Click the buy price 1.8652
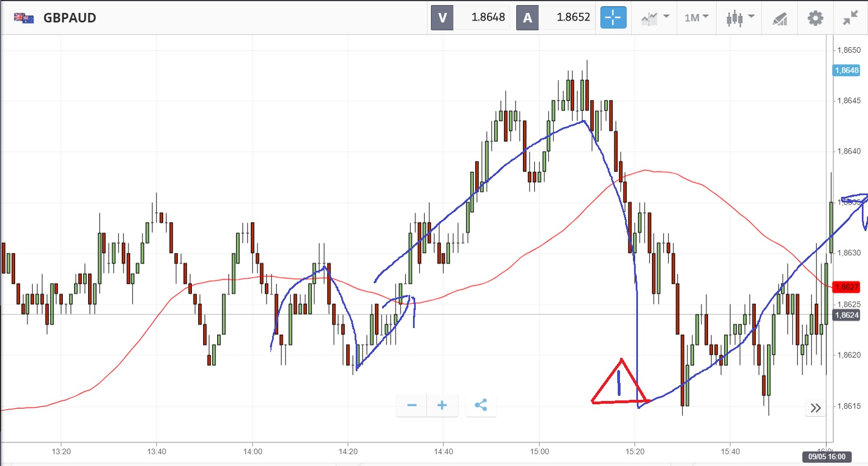 pos(573,17)
